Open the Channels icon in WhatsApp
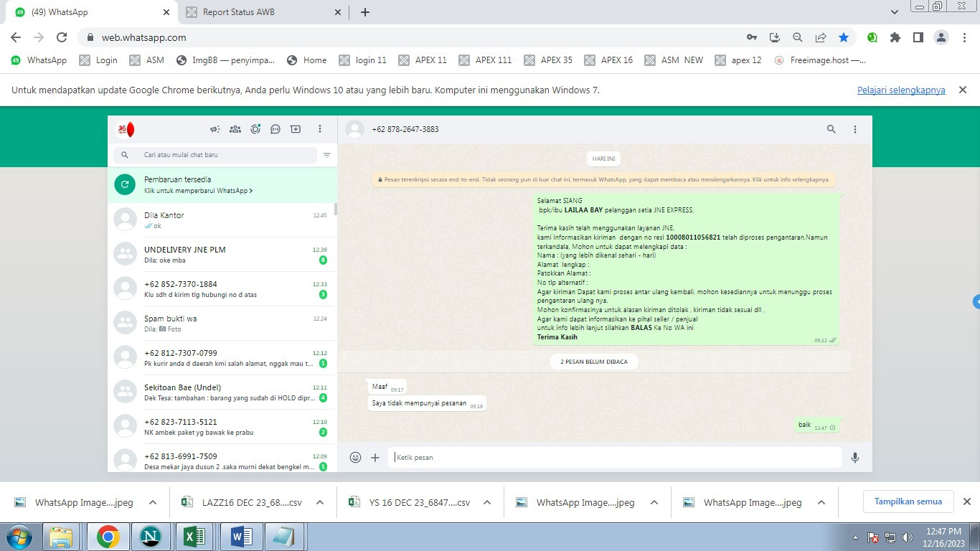The width and height of the screenshot is (980, 551). tap(275, 129)
